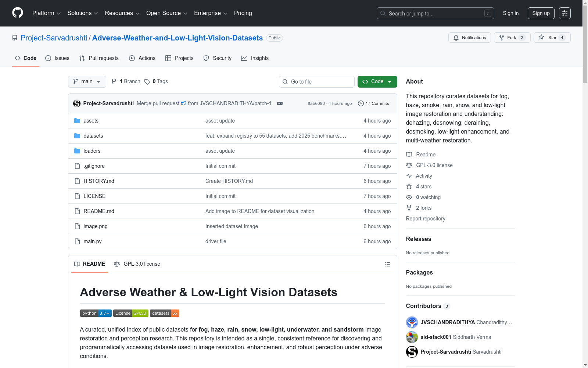
Task: Switch to the Security tab
Action: click(x=218, y=58)
